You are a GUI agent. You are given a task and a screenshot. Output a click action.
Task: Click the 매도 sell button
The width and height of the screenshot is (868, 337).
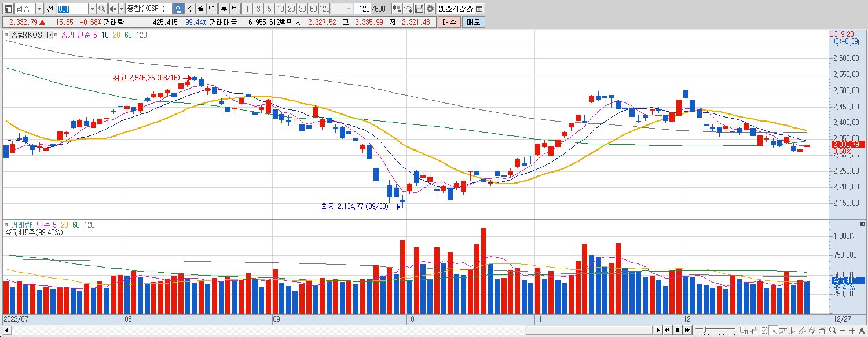(474, 22)
